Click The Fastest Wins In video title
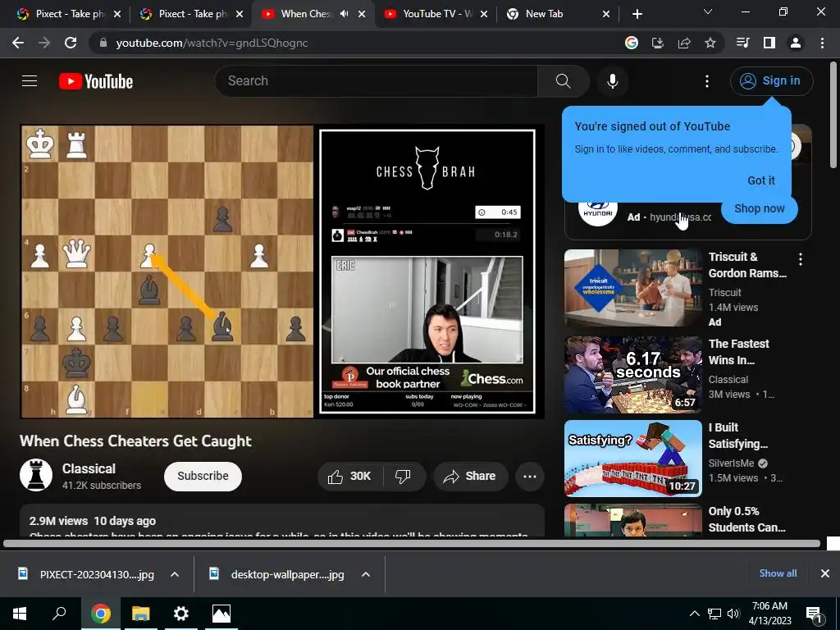This screenshot has height=630, width=840. point(739,352)
